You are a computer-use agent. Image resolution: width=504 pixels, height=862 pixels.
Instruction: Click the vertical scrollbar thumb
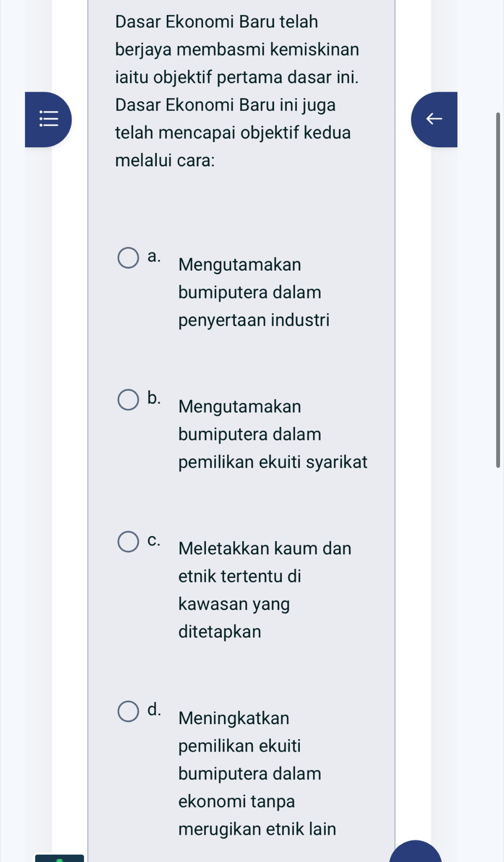tap(498, 289)
